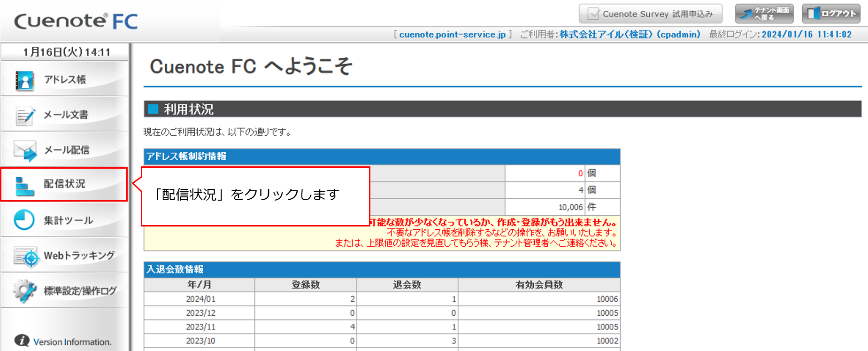Click the アドレス帳 address book icon
The image size is (868, 351).
pos(25,80)
